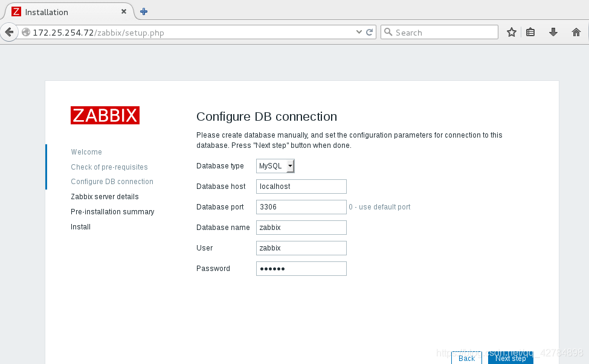589x364 pixels.
Task: Select the Installation browser tab
Action: (69, 11)
